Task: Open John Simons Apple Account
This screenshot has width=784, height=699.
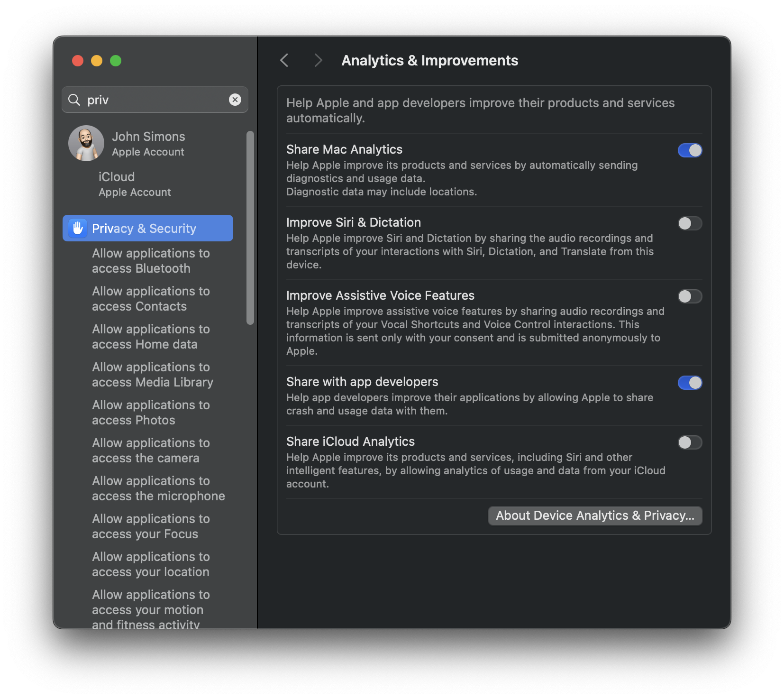Action: coord(148,144)
